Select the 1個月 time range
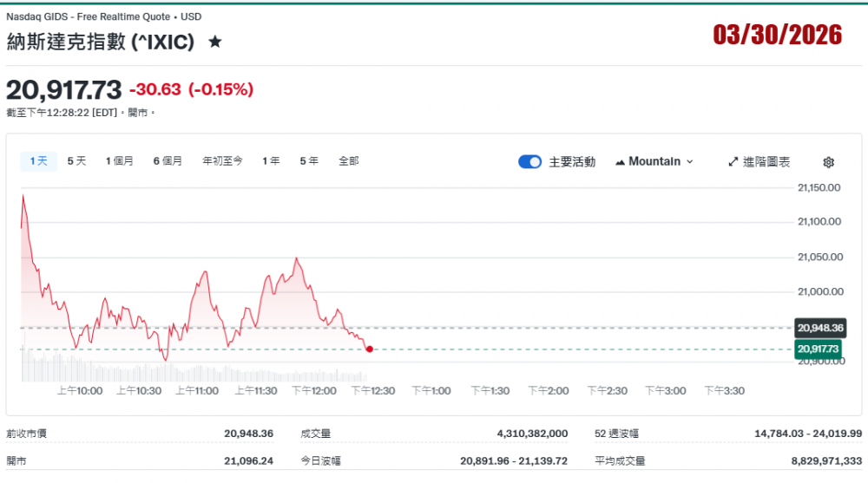This screenshot has width=868, height=483. (120, 161)
